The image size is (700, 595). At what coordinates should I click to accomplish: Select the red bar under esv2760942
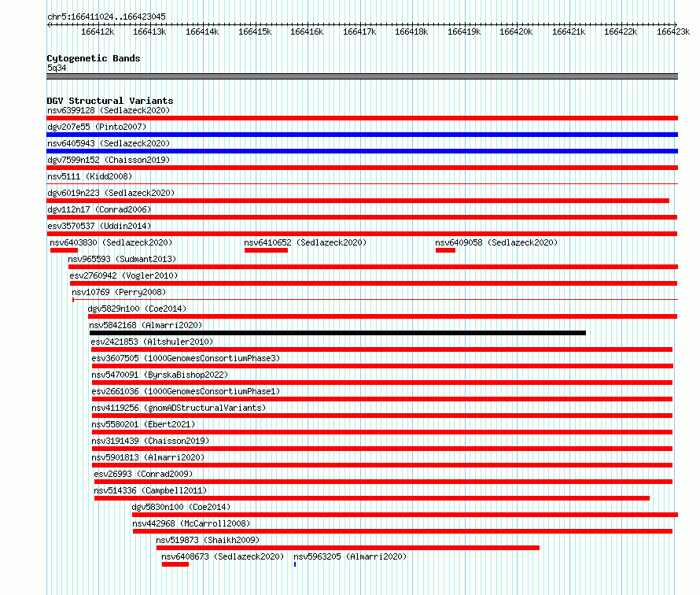coord(374,283)
